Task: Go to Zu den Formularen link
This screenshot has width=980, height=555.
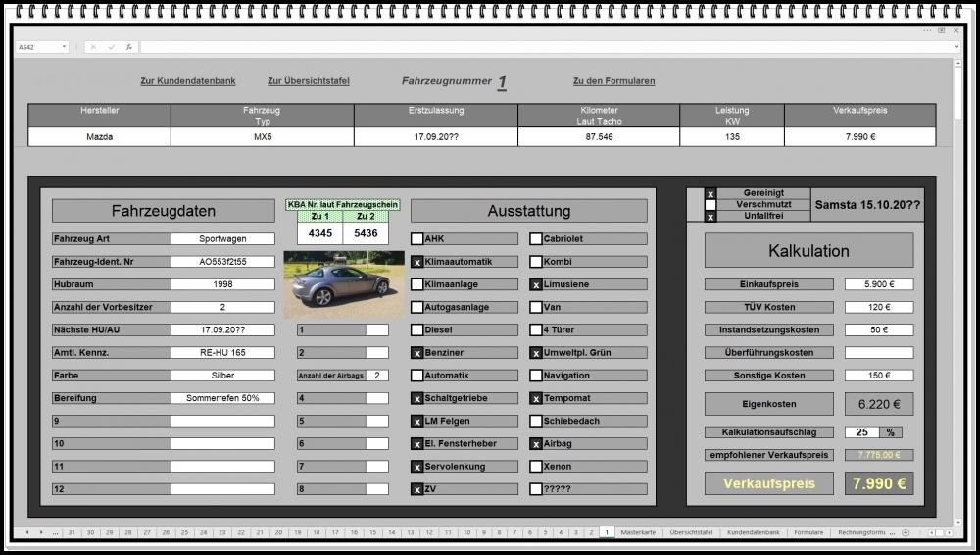Action: (x=613, y=81)
